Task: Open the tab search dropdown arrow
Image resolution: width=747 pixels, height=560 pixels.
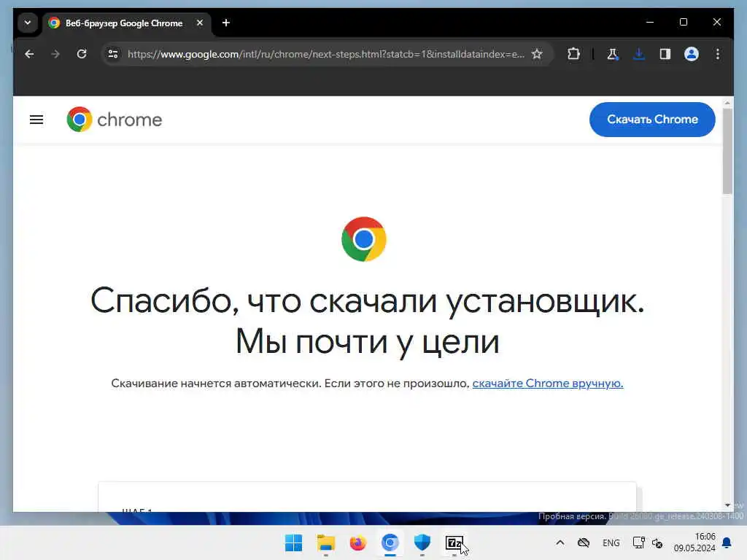Action: [x=28, y=23]
